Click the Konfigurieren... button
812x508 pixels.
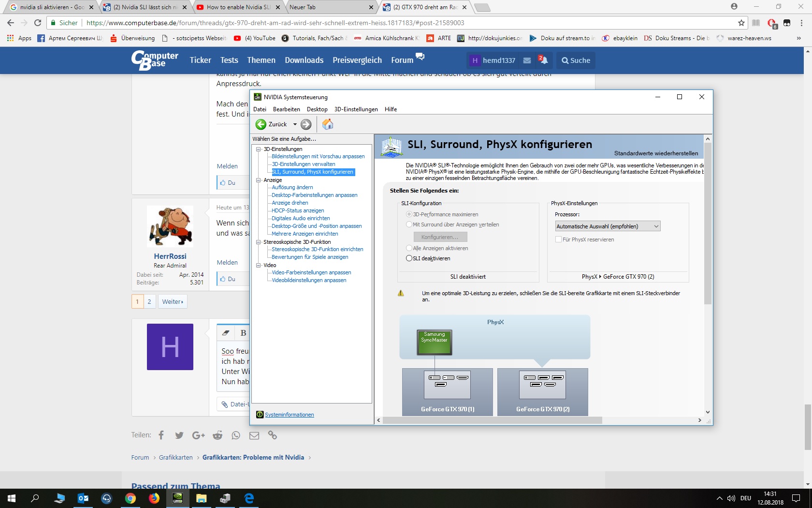point(440,237)
